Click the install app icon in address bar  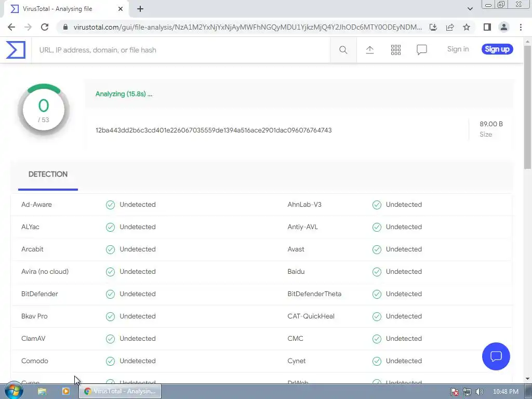click(433, 27)
